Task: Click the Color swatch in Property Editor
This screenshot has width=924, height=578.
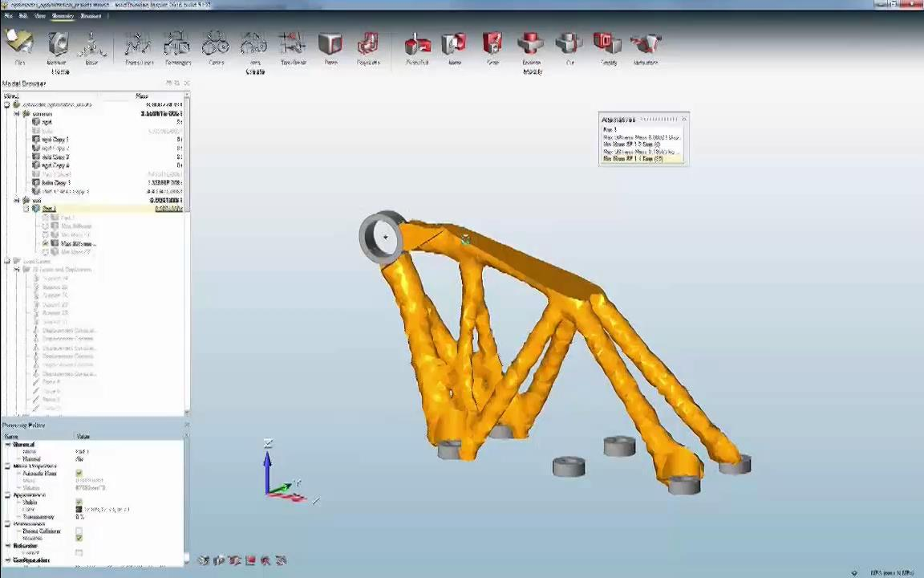Action: click(x=79, y=510)
